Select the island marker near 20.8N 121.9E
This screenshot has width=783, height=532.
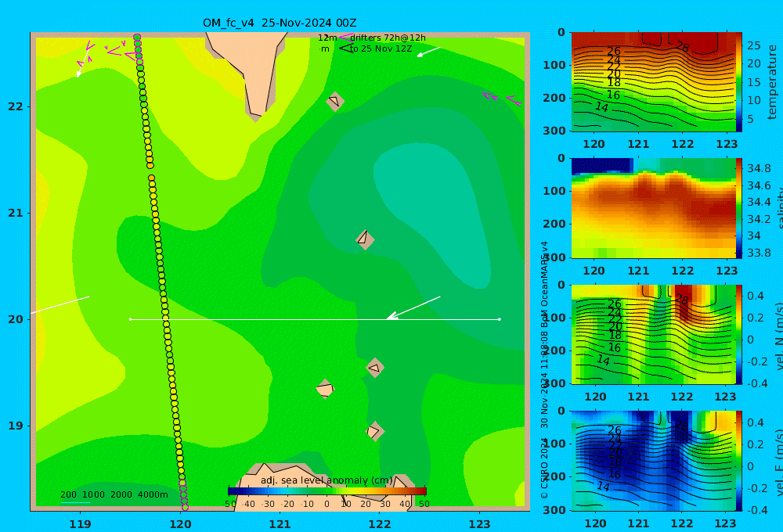pos(365,239)
